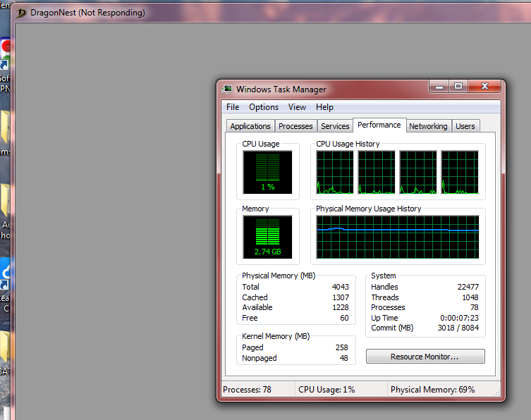Click the Paged kernel memory value 258

tap(342, 347)
